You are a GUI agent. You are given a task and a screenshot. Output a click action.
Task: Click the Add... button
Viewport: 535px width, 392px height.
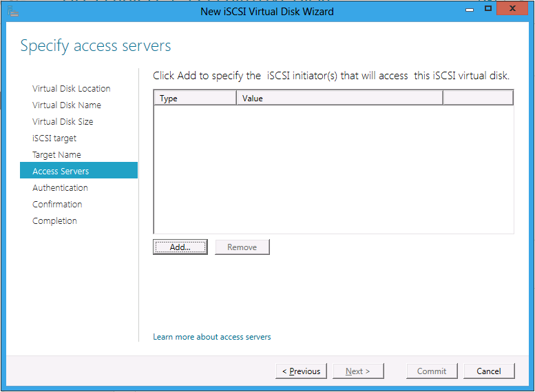pos(180,247)
